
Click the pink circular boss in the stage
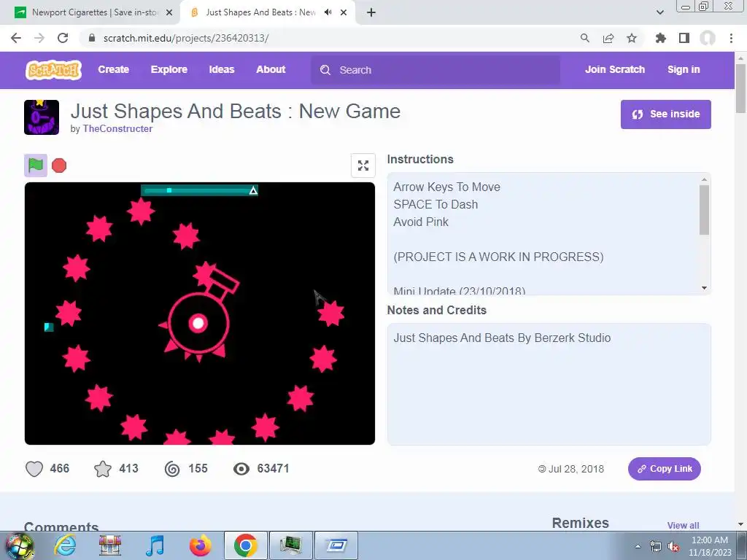[x=198, y=323]
